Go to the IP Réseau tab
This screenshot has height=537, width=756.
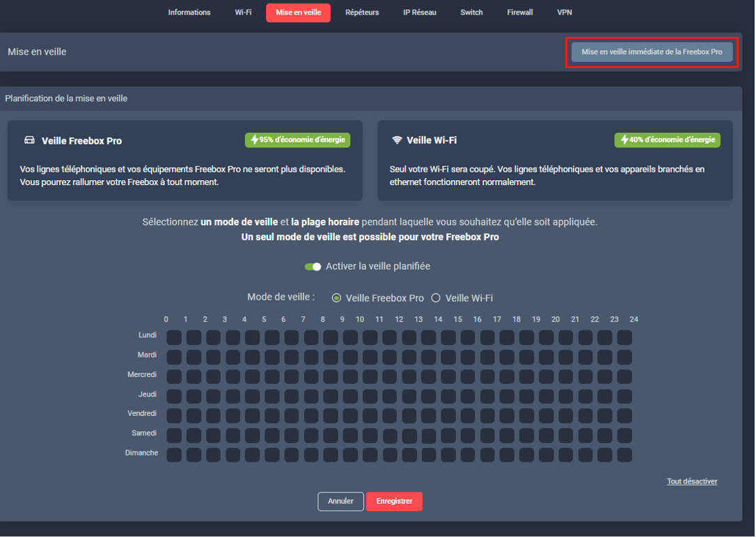[420, 13]
